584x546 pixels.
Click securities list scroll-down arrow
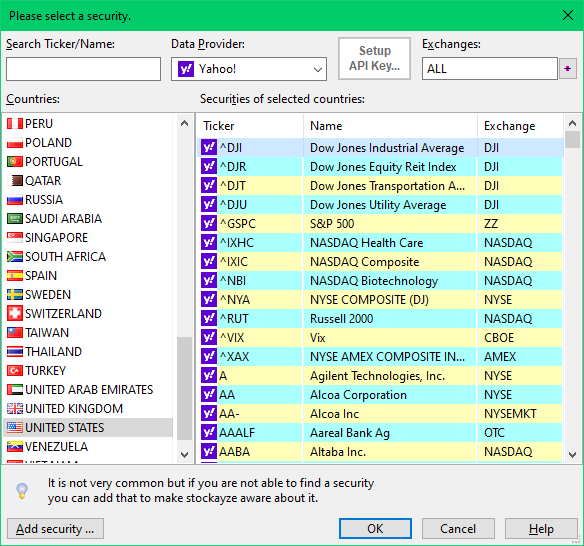[x=572, y=454]
